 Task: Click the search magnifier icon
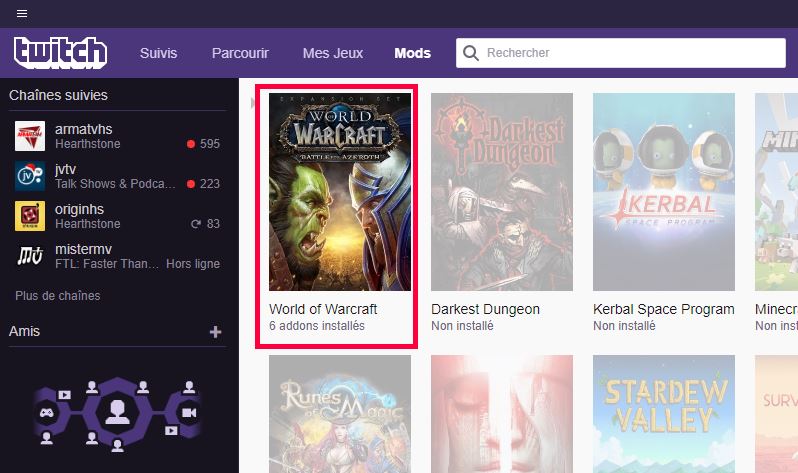pyautogui.click(x=471, y=53)
